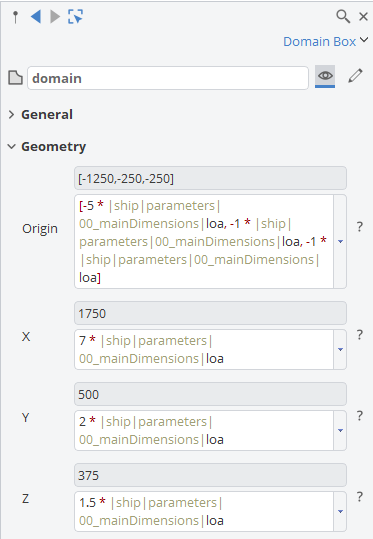The width and height of the screenshot is (373, 539).
Task: Click the Z attribute label
Action: 26,498
